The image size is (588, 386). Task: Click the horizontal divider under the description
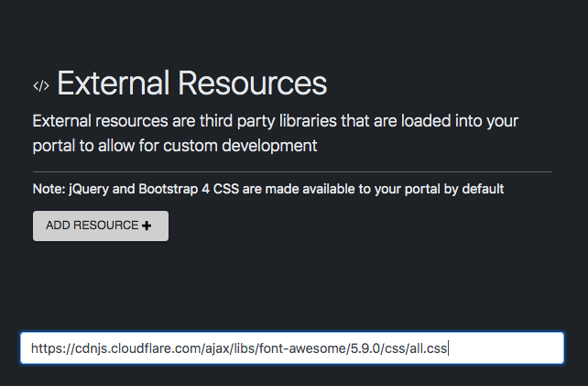(x=292, y=171)
